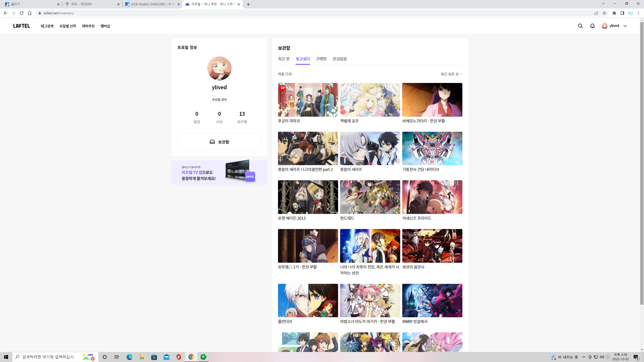Select the 관심없음 tab
The image size is (644, 362).
(340, 59)
